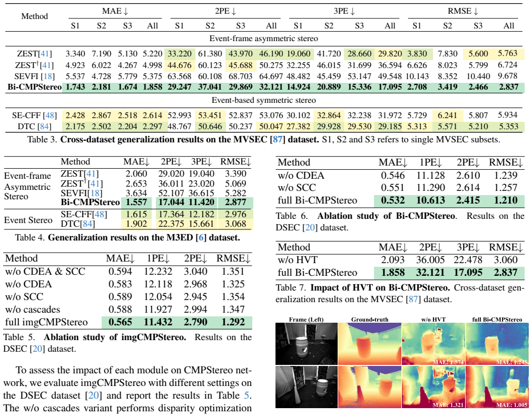Click the '3PE ↓' column header in Table 3
Screen dimensions: 532x415
click(x=344, y=11)
